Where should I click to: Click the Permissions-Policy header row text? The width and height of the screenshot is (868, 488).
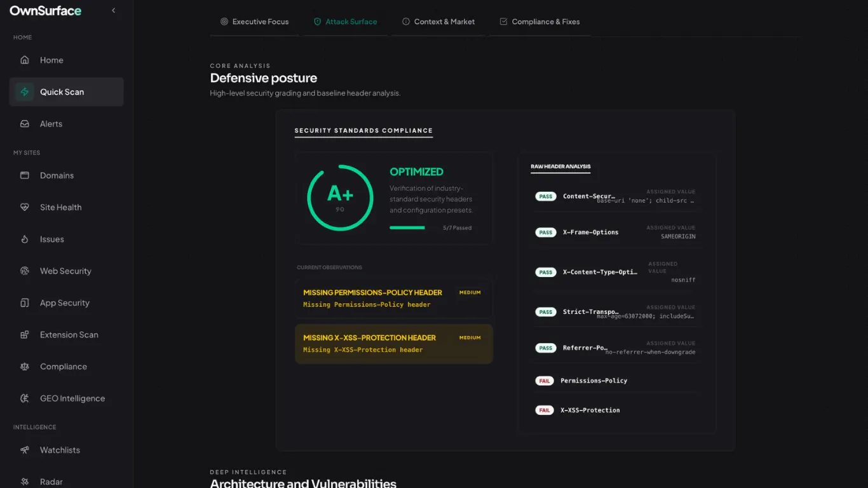point(593,381)
